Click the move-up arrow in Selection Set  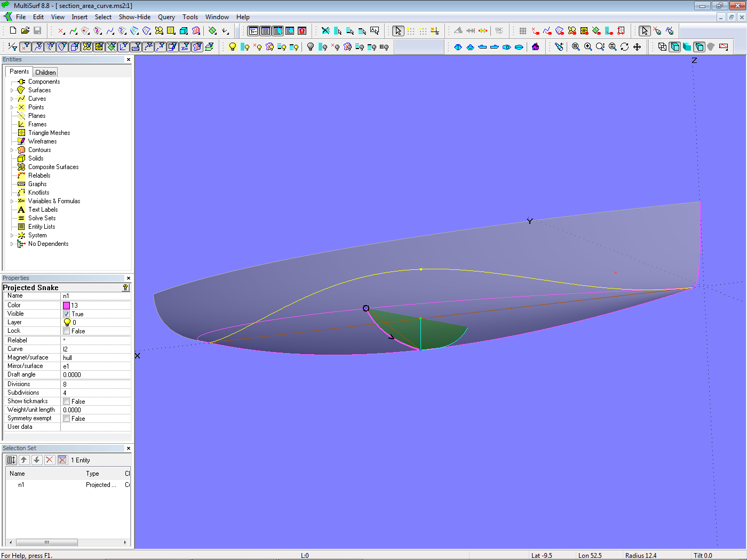24,460
